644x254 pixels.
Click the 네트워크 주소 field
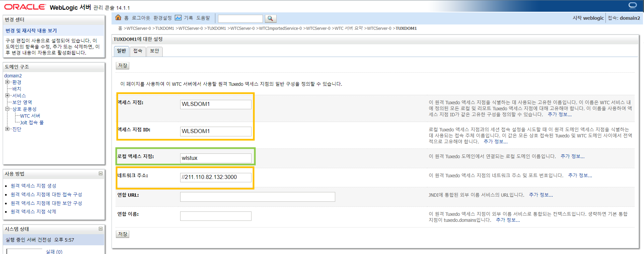(216, 177)
